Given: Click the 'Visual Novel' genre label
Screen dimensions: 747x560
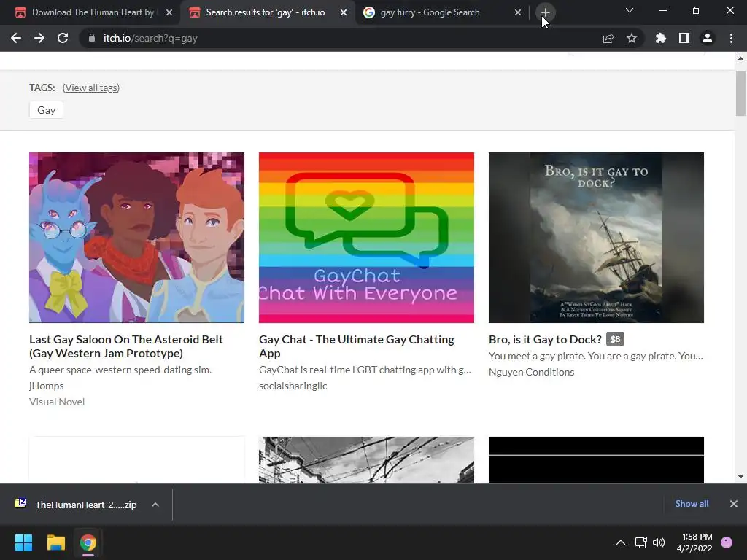Looking at the screenshot, I should [x=57, y=402].
